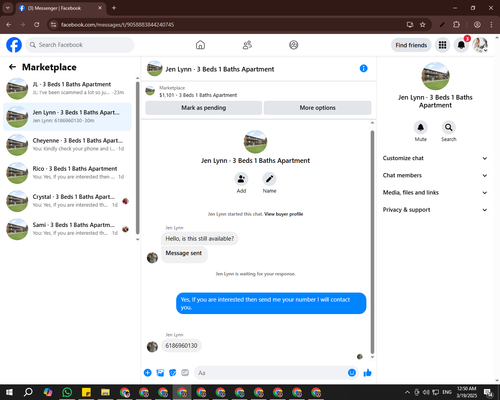Expand Privacy & support section
Image resolution: width=500 pixels, height=400 pixels.
(x=435, y=210)
